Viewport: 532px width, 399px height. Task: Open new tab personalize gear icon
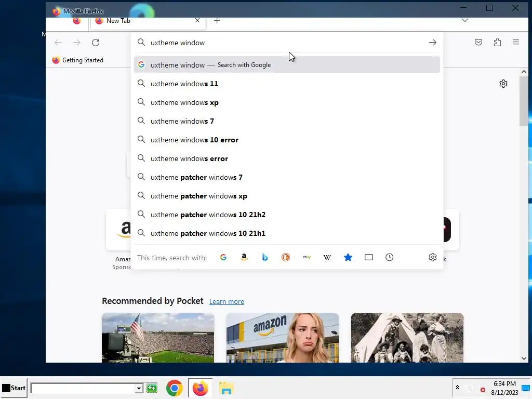point(503,84)
